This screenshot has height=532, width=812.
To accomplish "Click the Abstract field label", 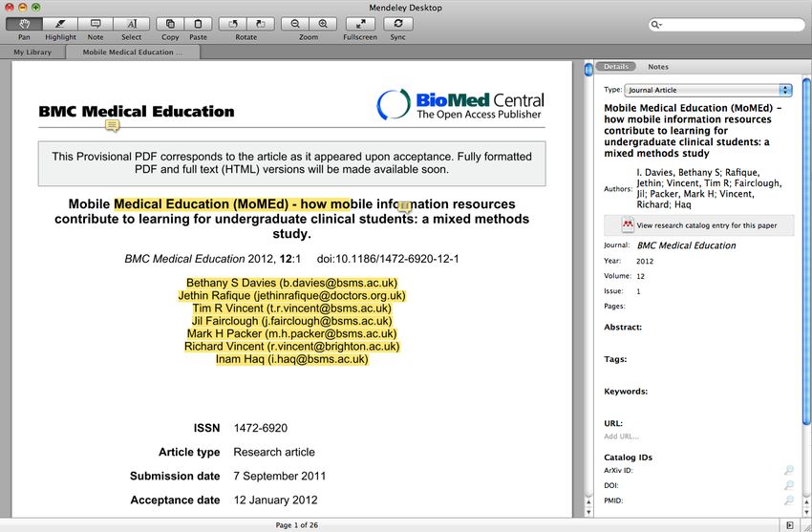I will [x=623, y=327].
